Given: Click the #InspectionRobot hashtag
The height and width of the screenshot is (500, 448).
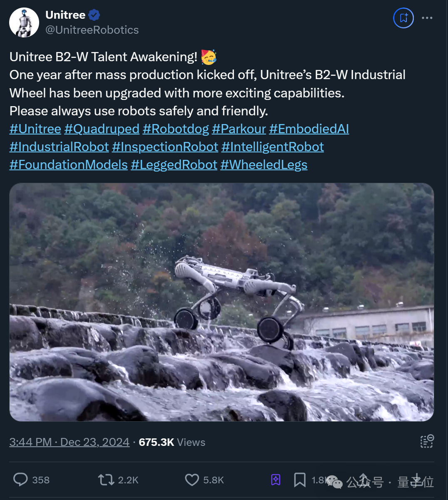Looking at the screenshot, I should [x=165, y=147].
